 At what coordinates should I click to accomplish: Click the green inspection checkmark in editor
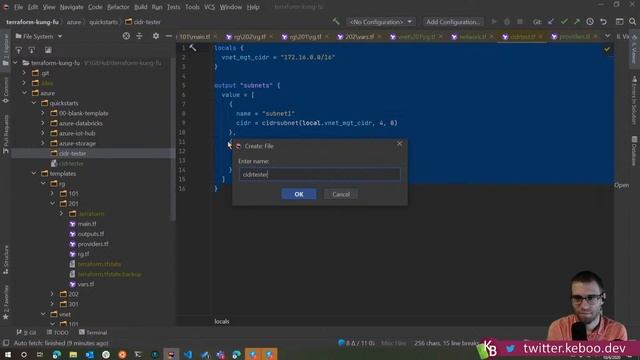607,49
